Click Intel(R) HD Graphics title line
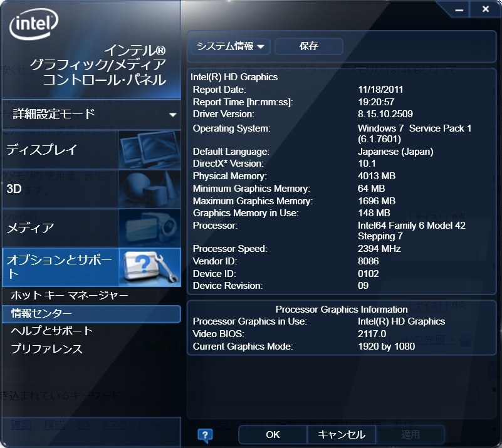Viewport: 502px width, 448px height. tap(234, 77)
